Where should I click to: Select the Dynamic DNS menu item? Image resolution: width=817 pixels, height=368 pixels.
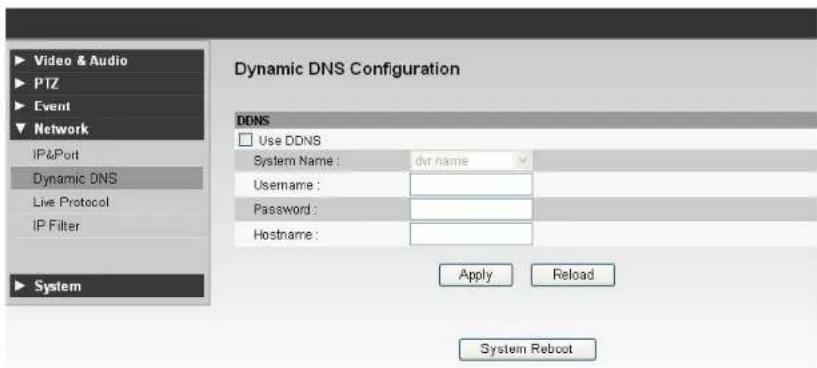click(x=107, y=178)
